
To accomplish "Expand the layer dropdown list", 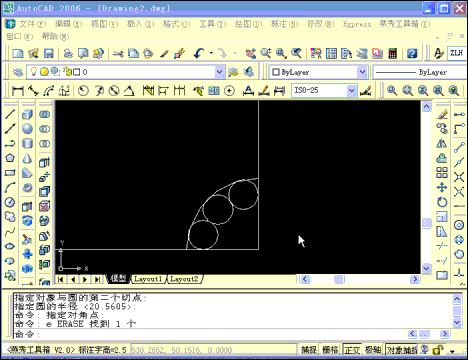I will point(219,72).
